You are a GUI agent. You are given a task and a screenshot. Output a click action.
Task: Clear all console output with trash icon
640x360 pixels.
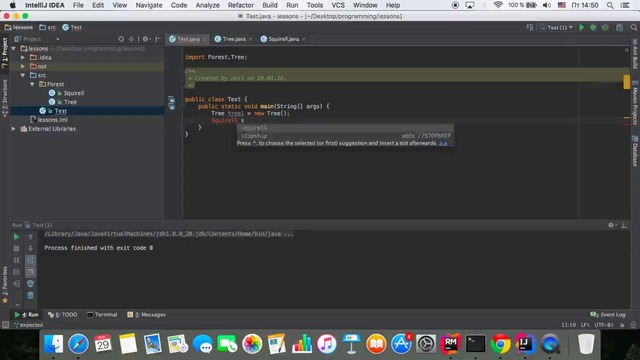(x=30, y=295)
